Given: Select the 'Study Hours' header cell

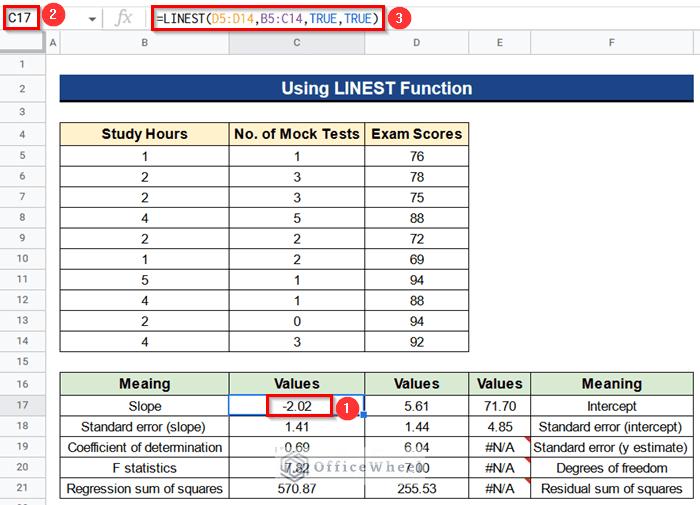Looking at the screenshot, I should pos(145,134).
